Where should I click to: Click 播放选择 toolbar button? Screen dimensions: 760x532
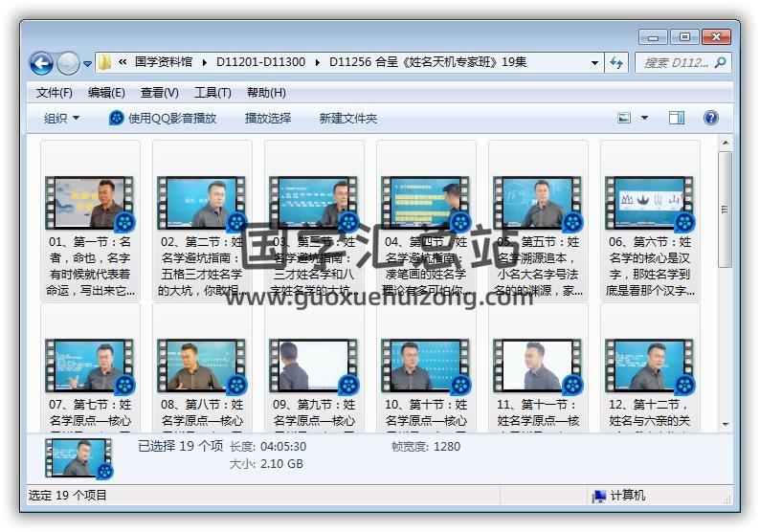(268, 118)
